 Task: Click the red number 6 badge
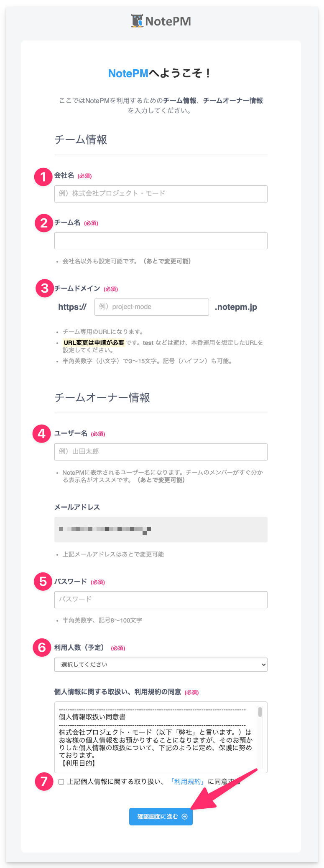click(x=42, y=648)
